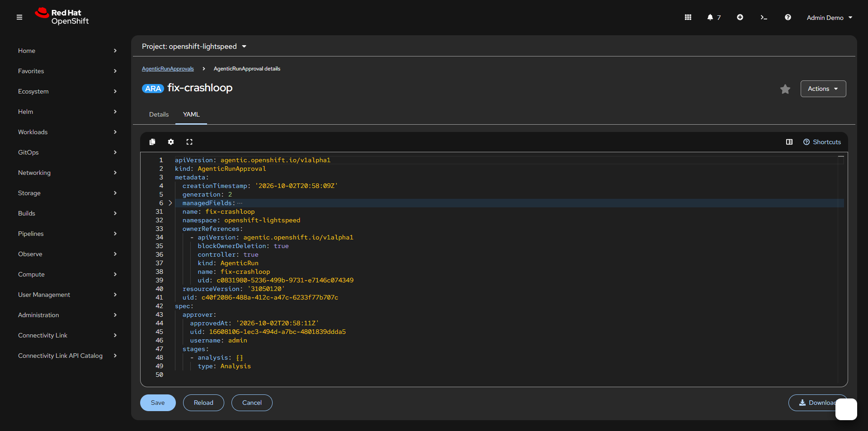Screen dimensions: 868x431
Task: Click the 'type: Analysis' line
Action: (x=224, y=366)
